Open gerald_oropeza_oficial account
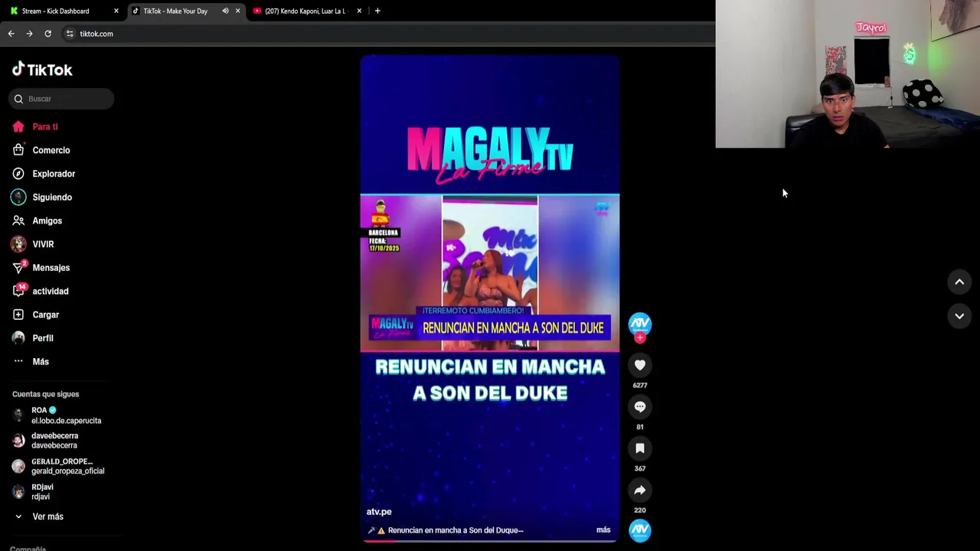 click(59, 466)
